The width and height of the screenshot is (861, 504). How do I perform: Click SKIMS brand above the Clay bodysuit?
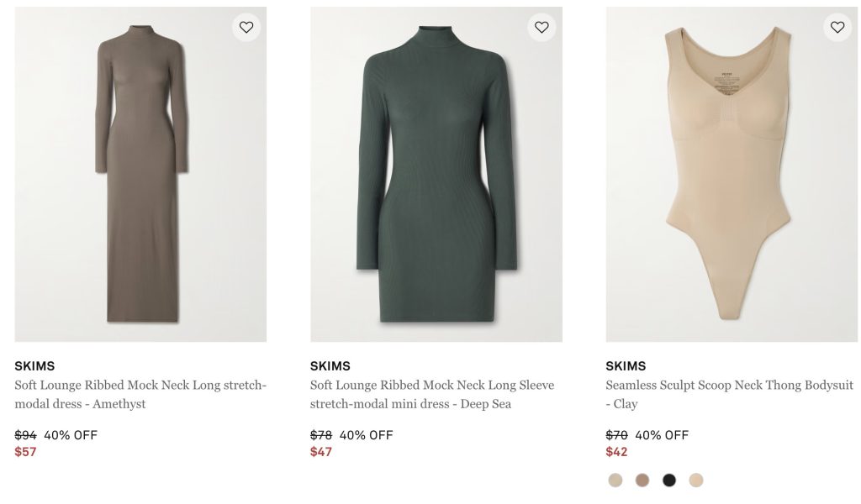(626, 366)
